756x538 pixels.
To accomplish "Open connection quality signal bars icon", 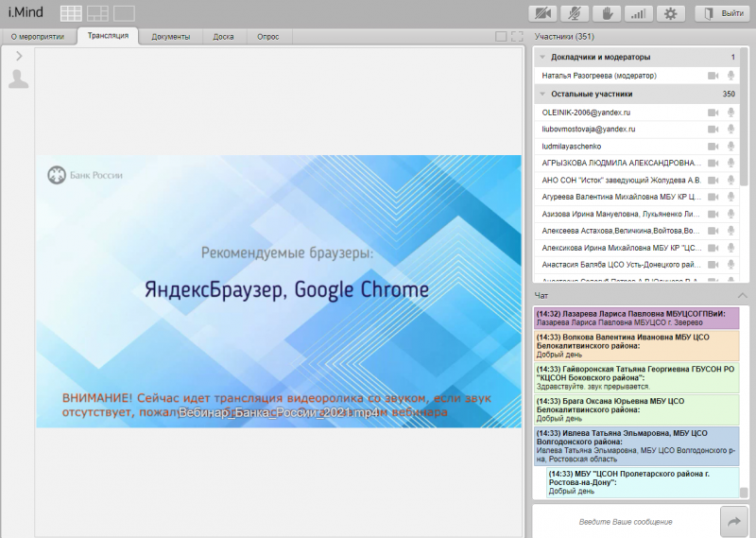I will (x=639, y=13).
